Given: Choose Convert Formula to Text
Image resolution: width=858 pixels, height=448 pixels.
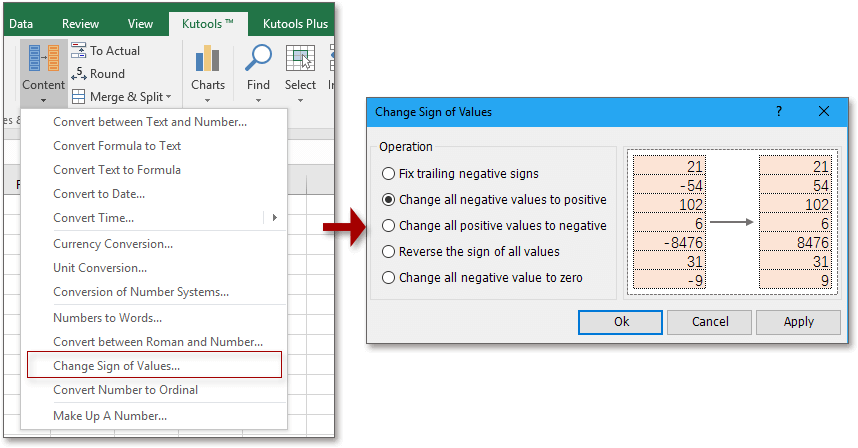Looking at the screenshot, I should (154, 146).
